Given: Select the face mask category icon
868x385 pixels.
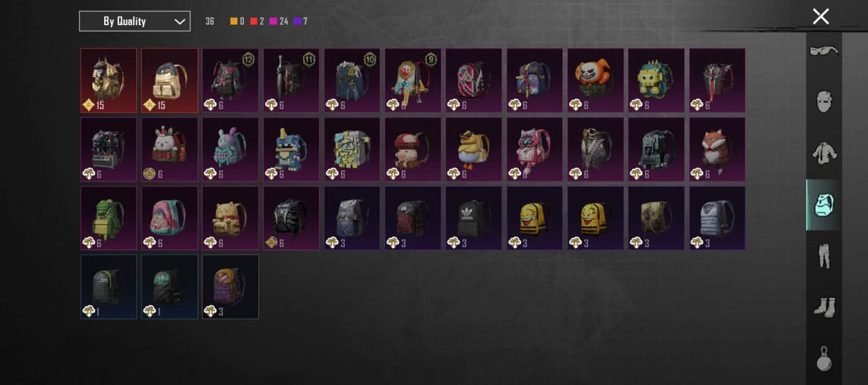Looking at the screenshot, I should [824, 101].
